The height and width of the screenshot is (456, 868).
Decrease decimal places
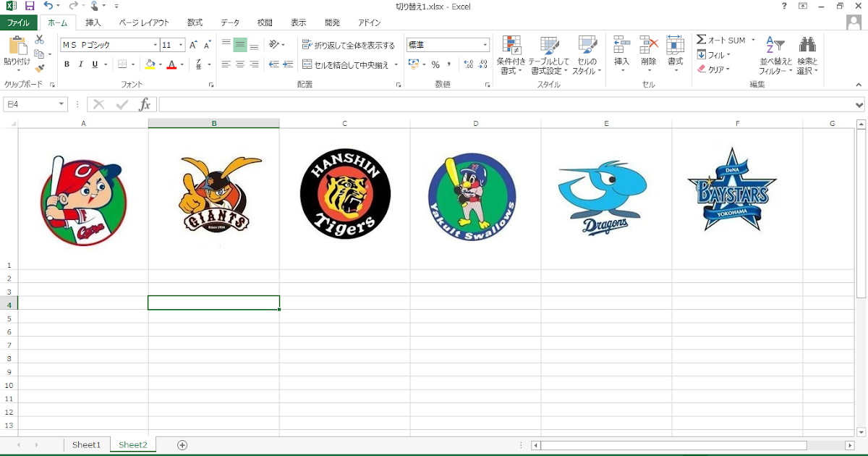pos(482,64)
